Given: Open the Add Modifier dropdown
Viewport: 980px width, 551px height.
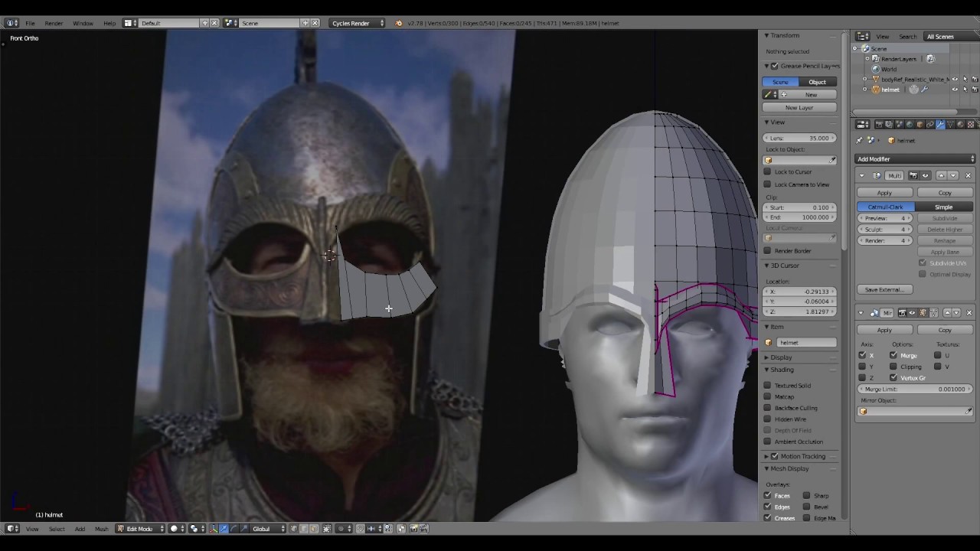Looking at the screenshot, I should coord(915,158).
